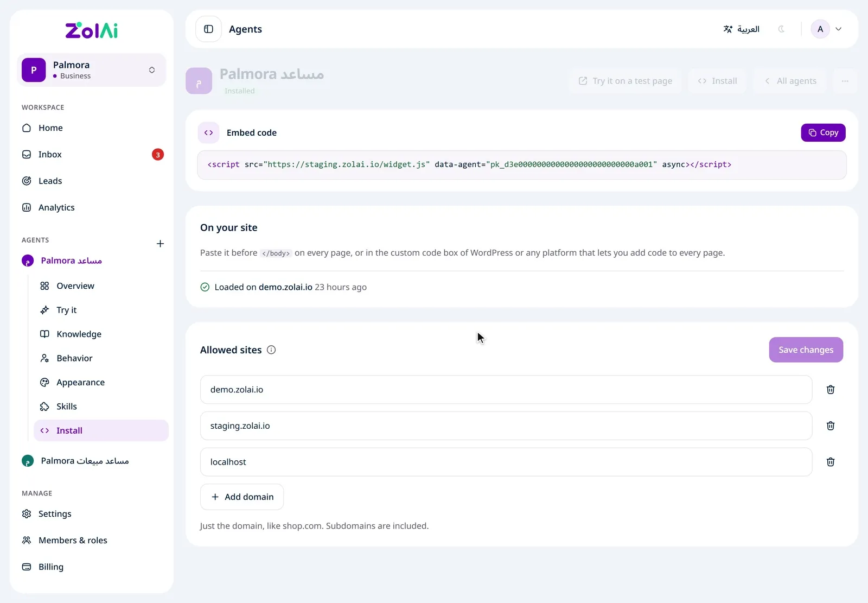Edit staging.zolai.io domain field
Image resolution: width=868 pixels, height=603 pixels.
[506, 426]
